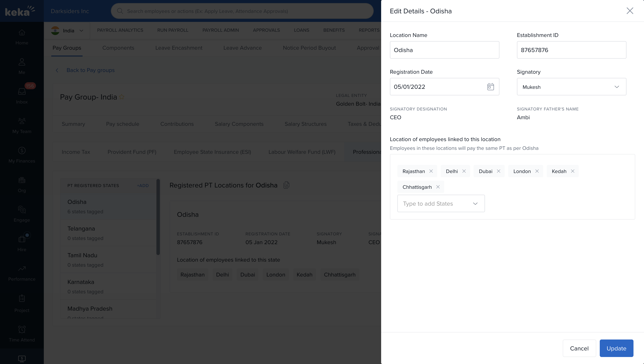The width and height of the screenshot is (644, 364).
Task: Open the Signatory dropdown showing Mukesh
Action: (x=571, y=87)
